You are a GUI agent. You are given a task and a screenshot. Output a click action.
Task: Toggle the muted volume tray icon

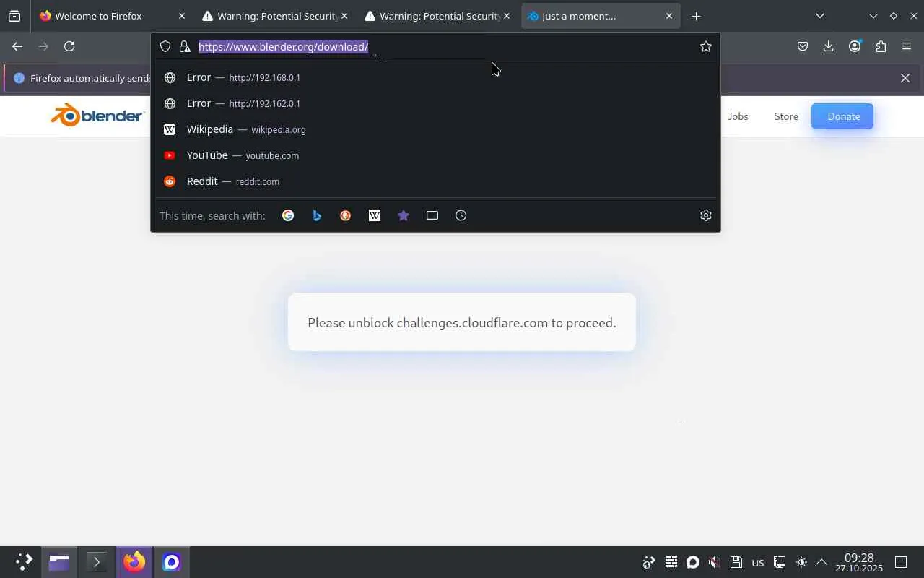click(x=714, y=562)
